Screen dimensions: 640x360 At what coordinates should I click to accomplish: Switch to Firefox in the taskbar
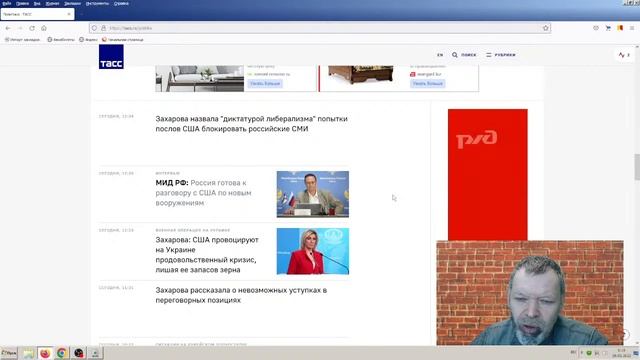click(x=45, y=353)
